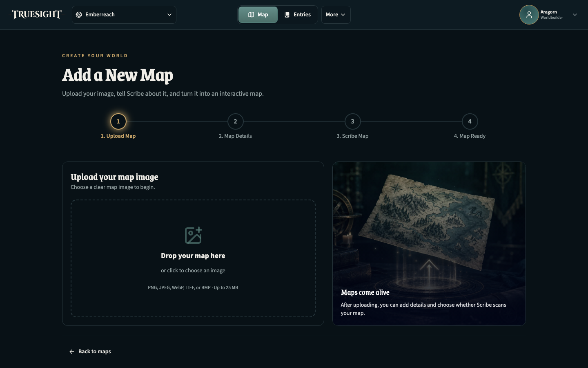588x368 pixels.
Task: Click the "1. Upload Map" step label
Action: [x=118, y=136]
